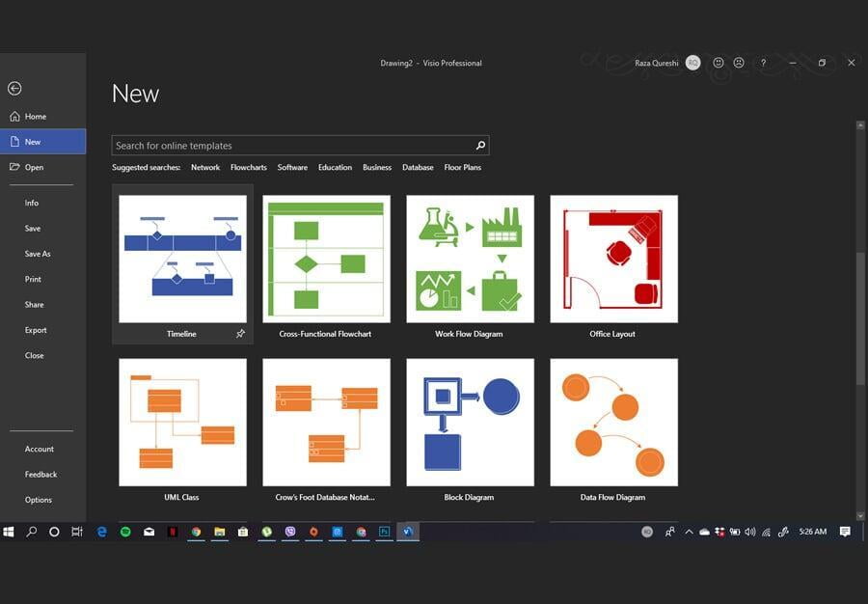
Task: Search the suggested term Business
Action: point(377,167)
